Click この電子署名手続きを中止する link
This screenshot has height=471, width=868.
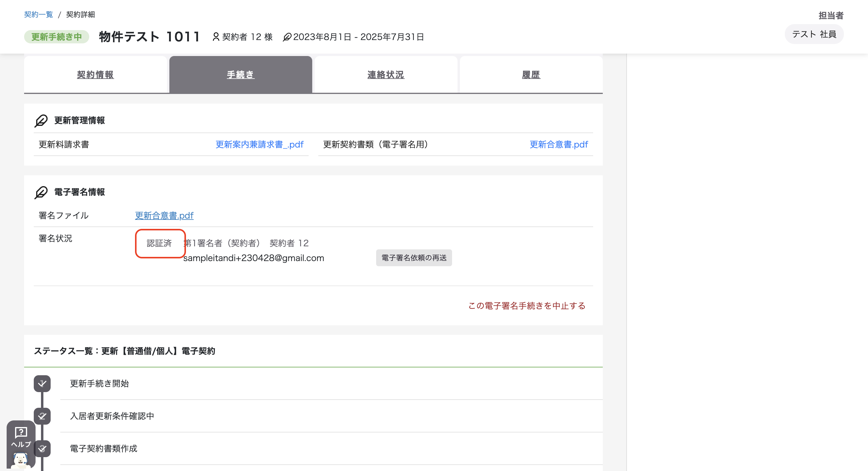[527, 306]
